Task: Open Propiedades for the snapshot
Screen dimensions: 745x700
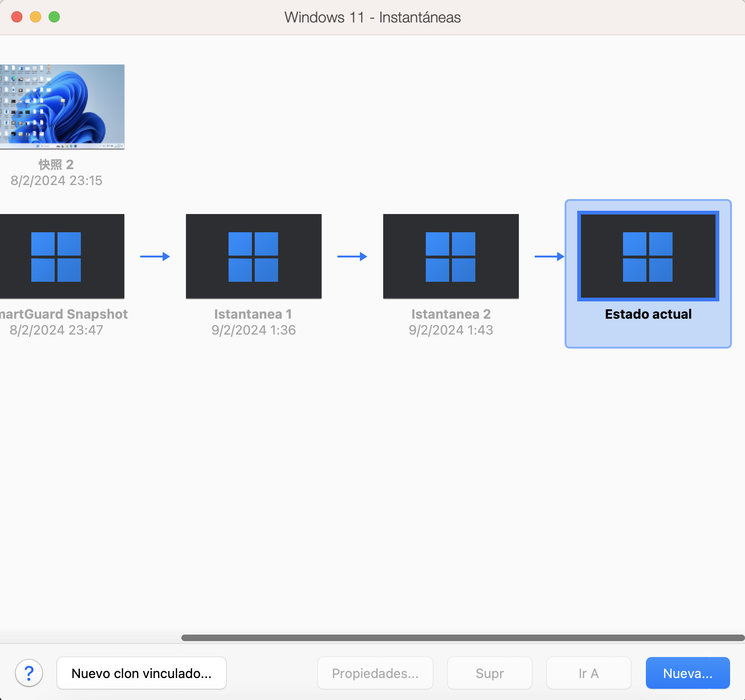Action: point(375,673)
